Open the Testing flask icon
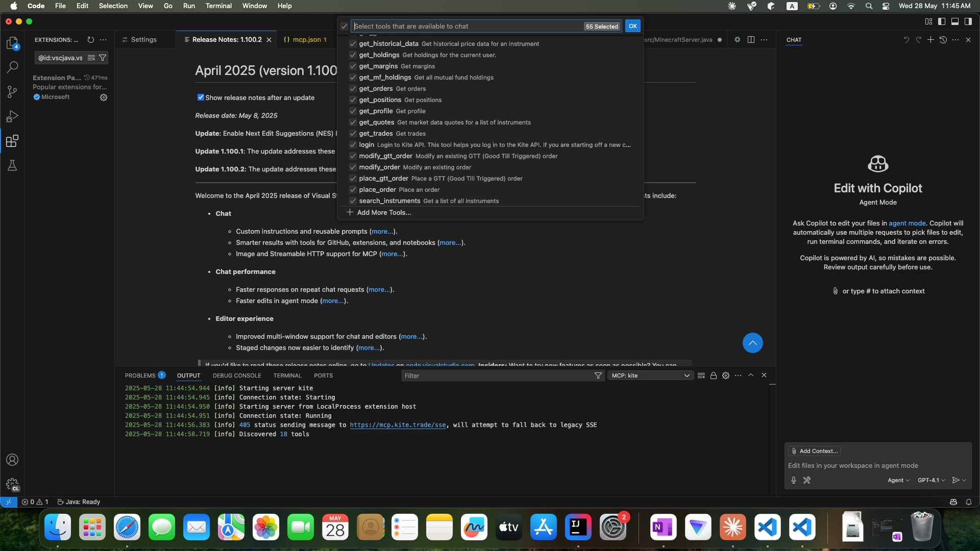The height and width of the screenshot is (551, 980). click(12, 165)
